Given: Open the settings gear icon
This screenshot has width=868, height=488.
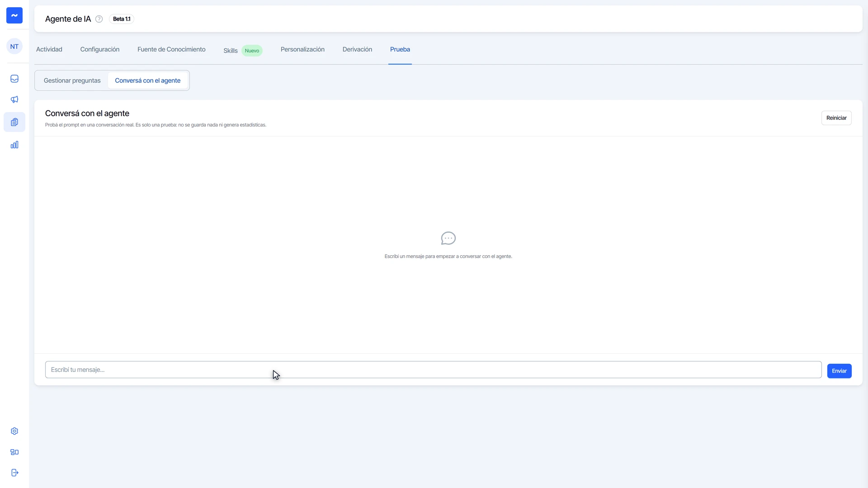Looking at the screenshot, I should coord(14,431).
